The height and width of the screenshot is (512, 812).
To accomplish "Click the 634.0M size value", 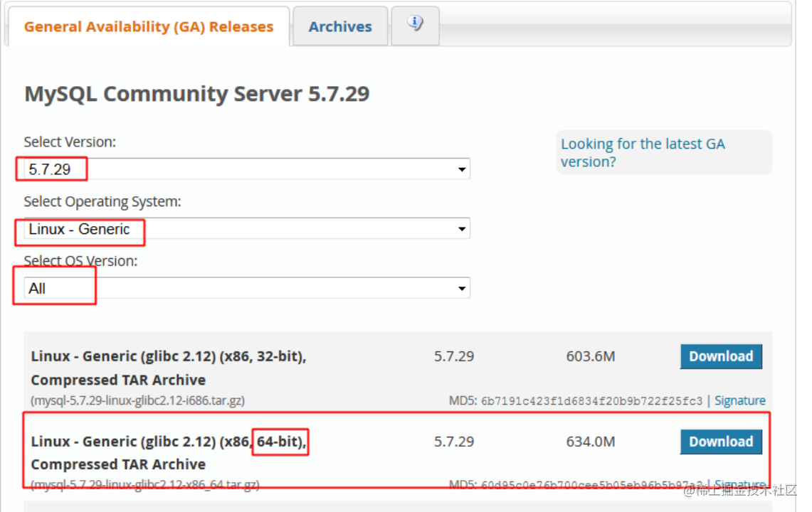I will click(x=591, y=442).
